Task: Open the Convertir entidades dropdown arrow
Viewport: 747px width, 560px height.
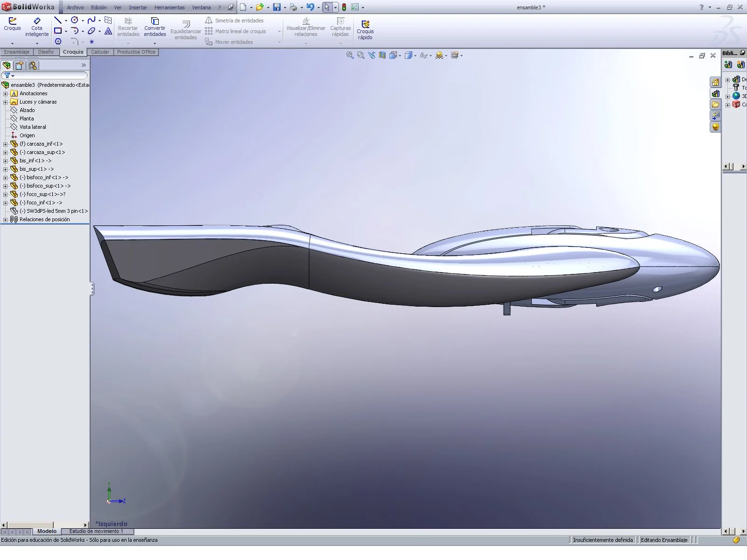Action: point(155,43)
